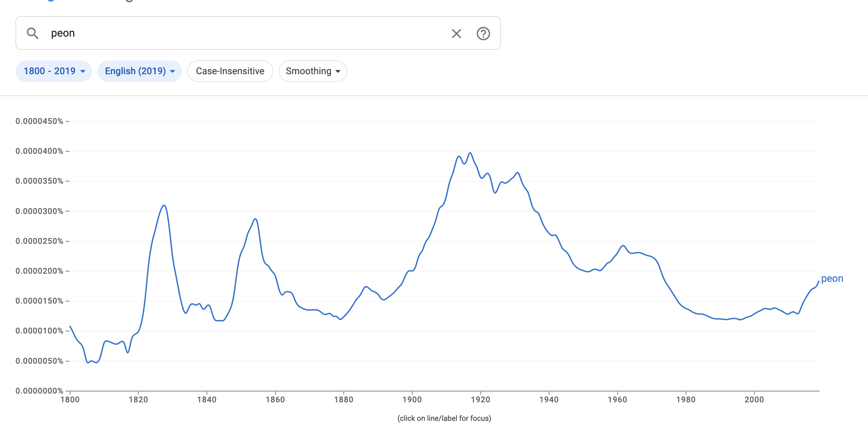Clear the search query with the X icon
868x444 pixels.
(x=456, y=33)
